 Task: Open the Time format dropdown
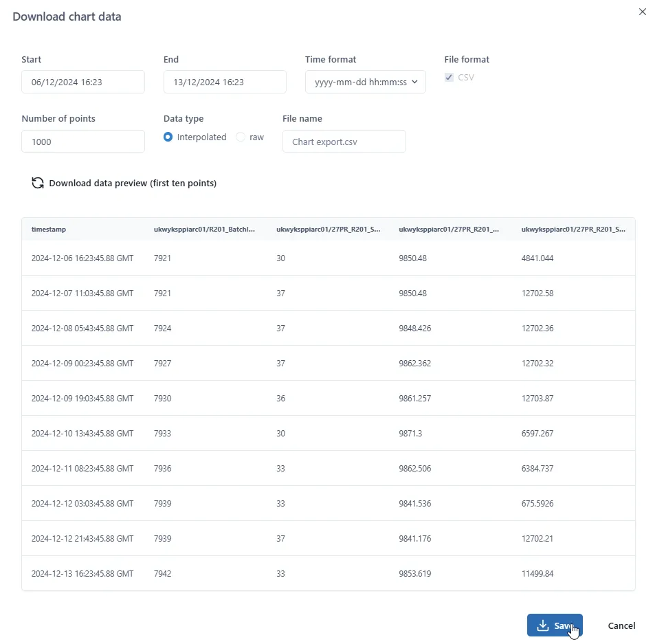click(x=365, y=82)
